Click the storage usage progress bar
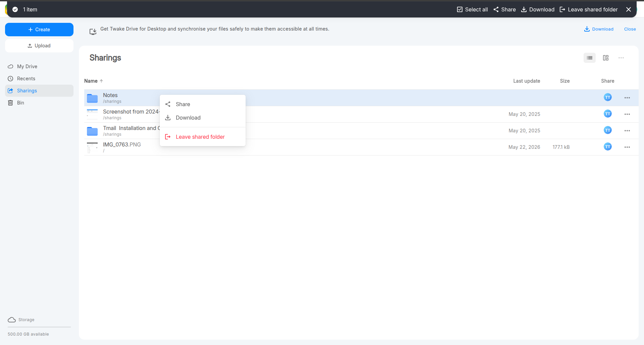 (x=39, y=327)
